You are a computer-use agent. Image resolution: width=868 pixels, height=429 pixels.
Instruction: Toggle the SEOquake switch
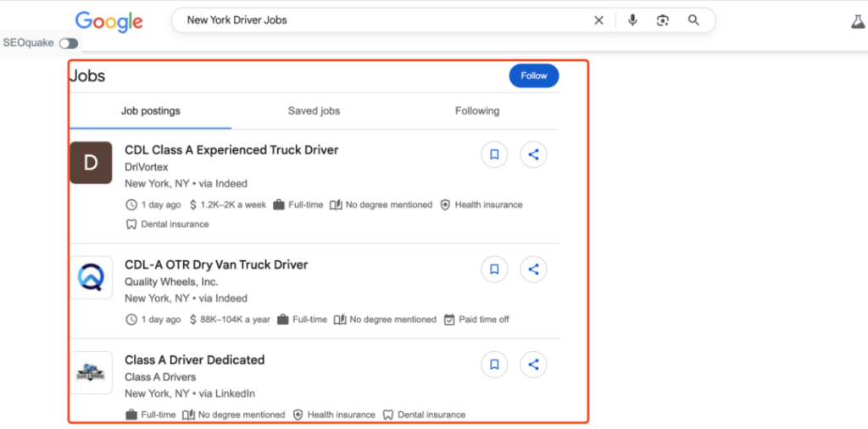click(x=68, y=43)
